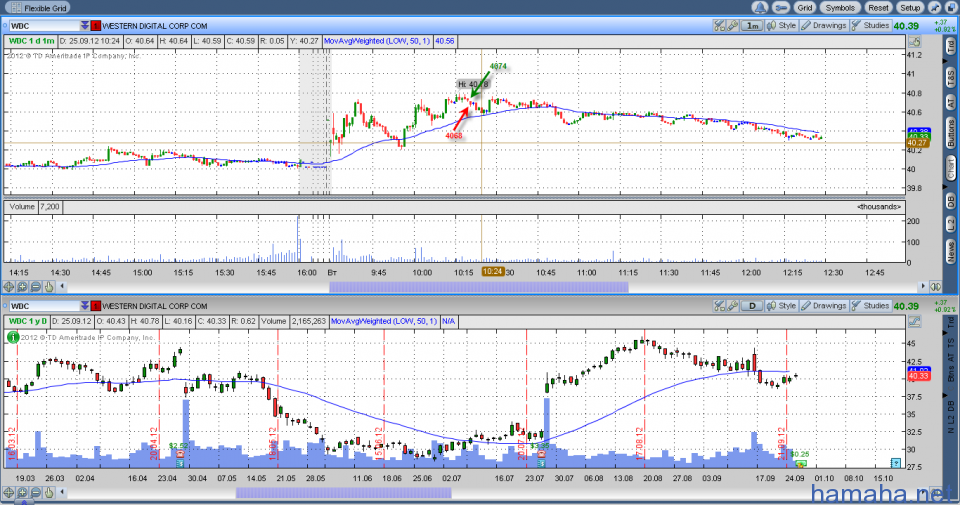Open the upper chart's Buttons side tab
The image size is (960, 505).
click(x=951, y=133)
